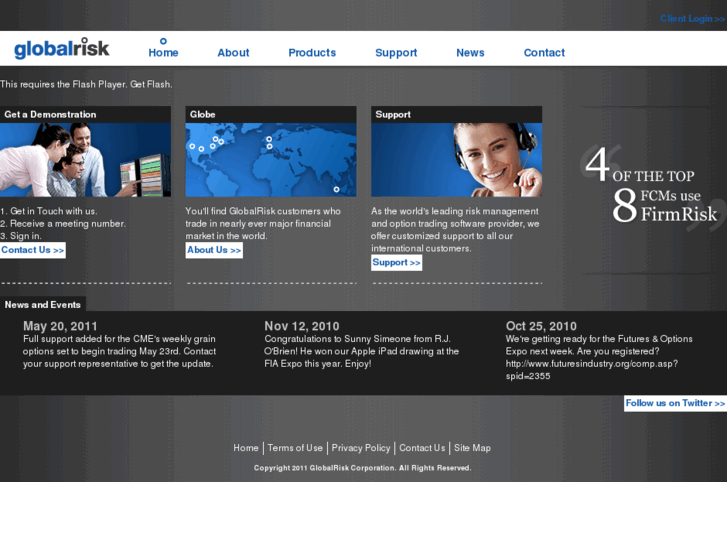The width and height of the screenshot is (727, 545).
Task: Select the Globe panel heading
Action: 203,115
